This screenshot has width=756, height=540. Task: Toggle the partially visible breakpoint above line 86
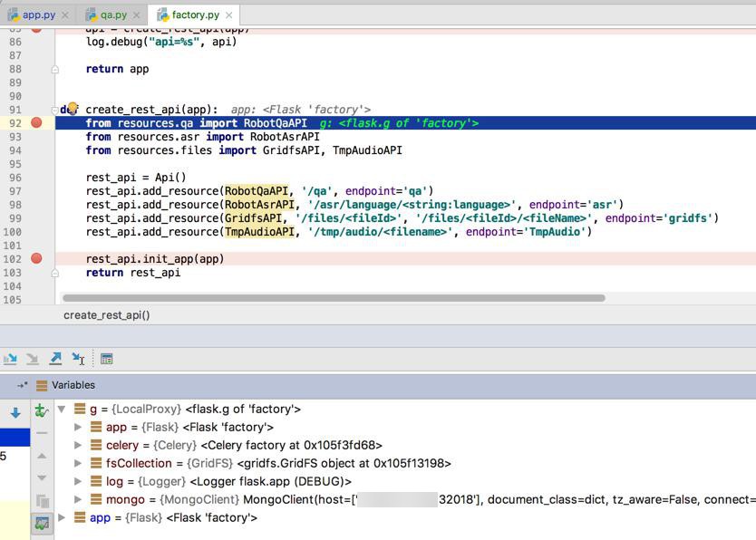point(36,29)
